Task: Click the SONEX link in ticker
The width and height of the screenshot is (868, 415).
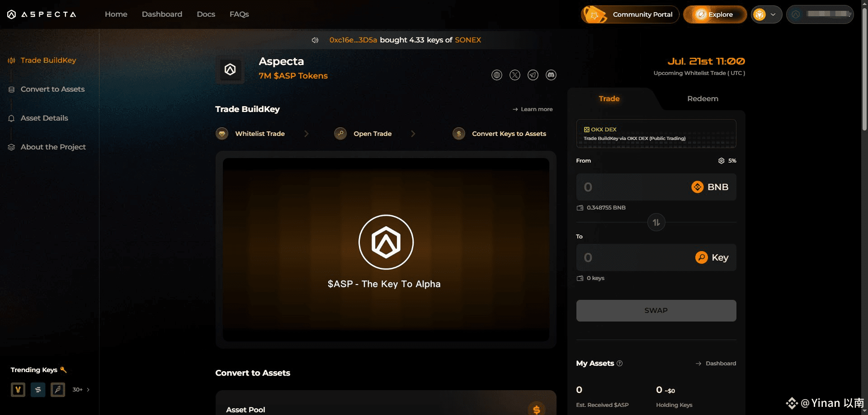Action: [x=468, y=40]
